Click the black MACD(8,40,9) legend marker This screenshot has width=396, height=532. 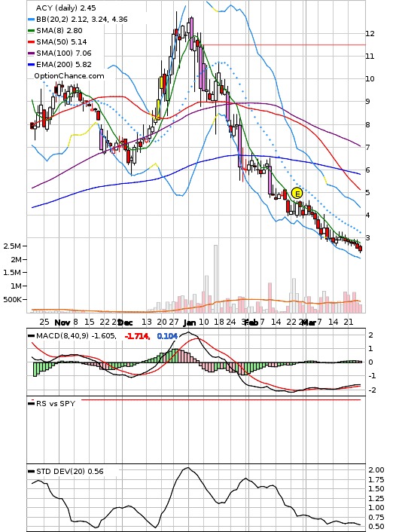coord(31,336)
